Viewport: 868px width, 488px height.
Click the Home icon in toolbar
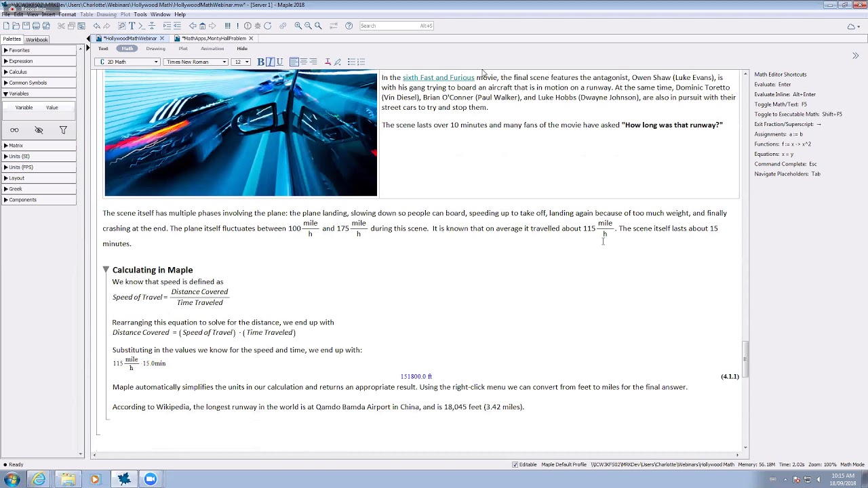coord(202,26)
